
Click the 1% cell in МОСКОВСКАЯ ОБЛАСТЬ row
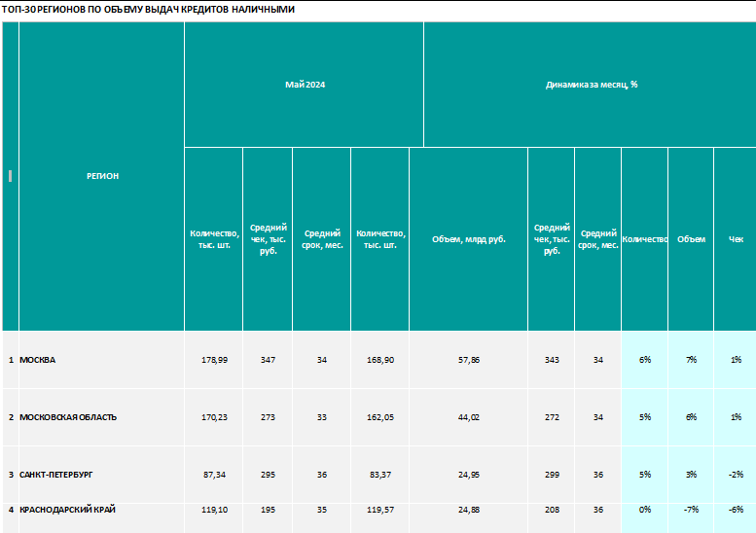point(736,417)
